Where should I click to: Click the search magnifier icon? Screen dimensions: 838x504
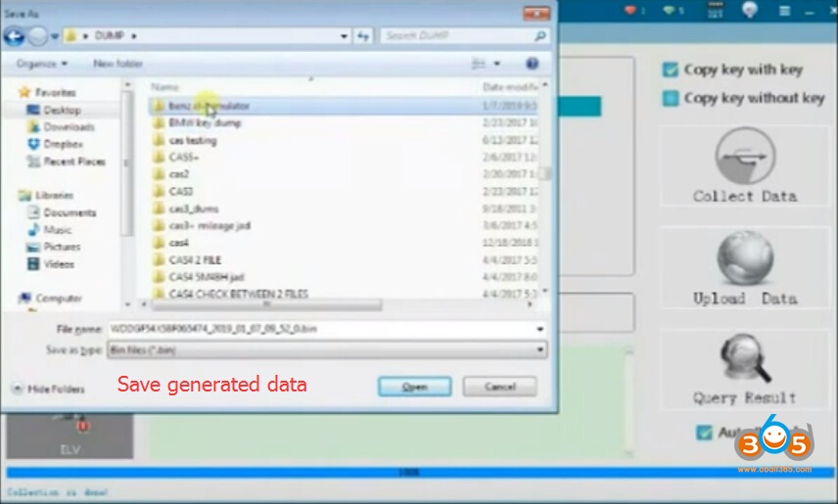(539, 36)
